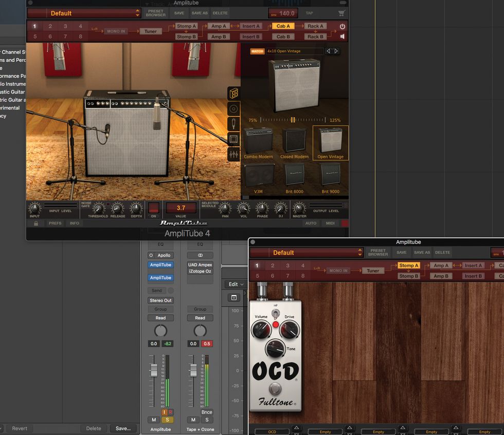Viewport: 504px width, 435px height.
Task: Click SAVE AS in top AmpliTube
Action: pyautogui.click(x=200, y=13)
